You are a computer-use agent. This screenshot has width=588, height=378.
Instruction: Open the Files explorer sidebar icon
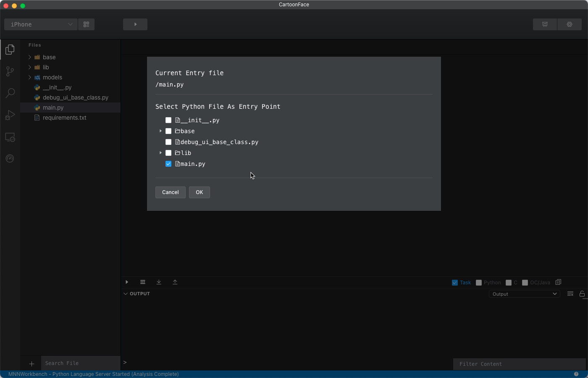tap(10, 50)
